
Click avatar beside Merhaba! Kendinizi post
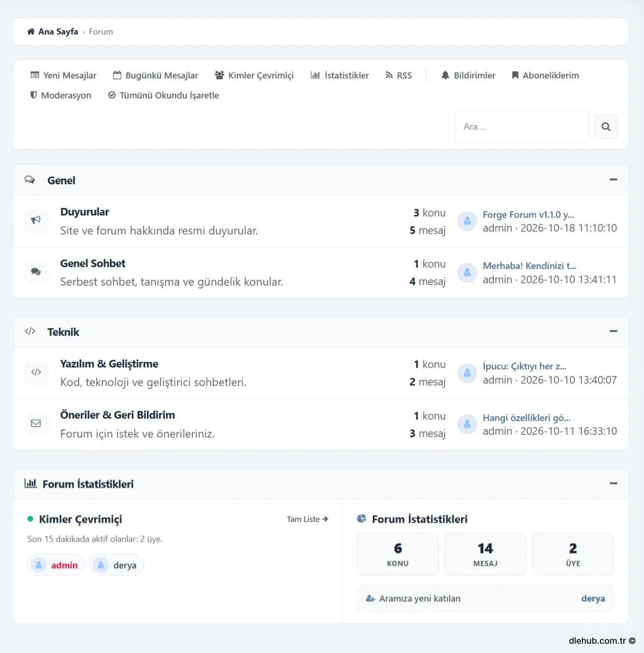click(x=467, y=273)
